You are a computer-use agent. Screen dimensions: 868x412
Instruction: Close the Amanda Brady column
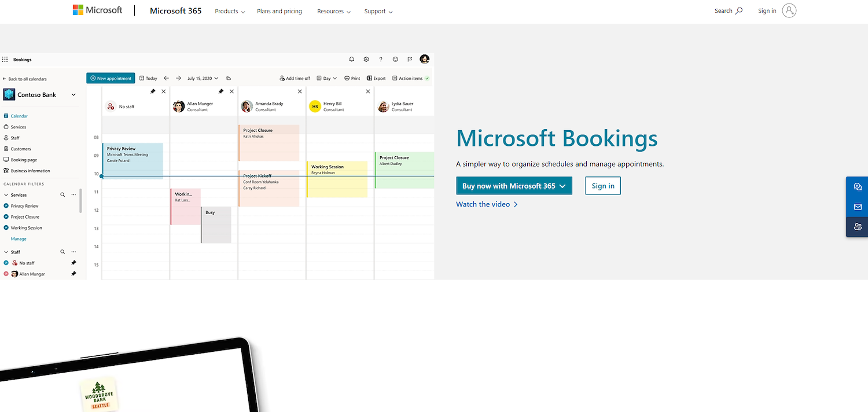300,91
